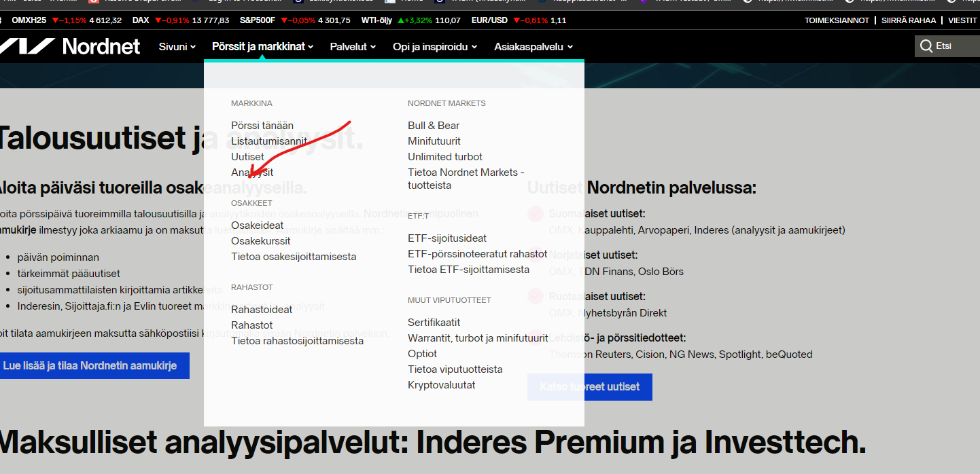Select ETF-pörssinoteeratut rahastot
The width and height of the screenshot is (980, 474).
click(x=478, y=254)
